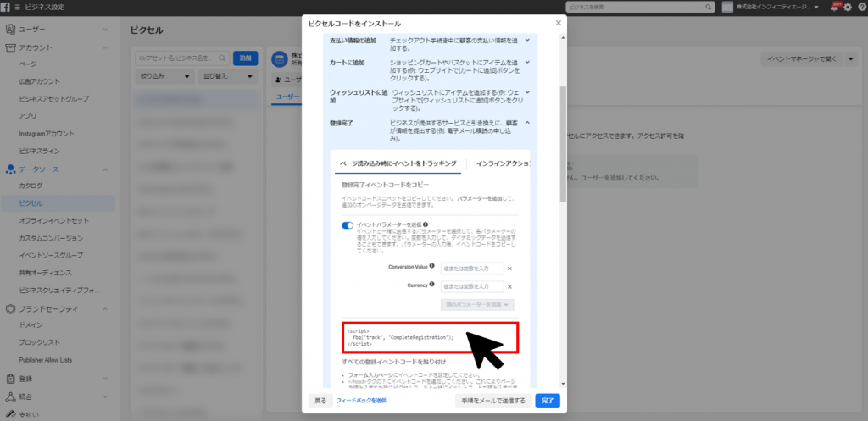Open the notifications bell icon
The height and width of the screenshot is (421, 868).
tap(835, 7)
